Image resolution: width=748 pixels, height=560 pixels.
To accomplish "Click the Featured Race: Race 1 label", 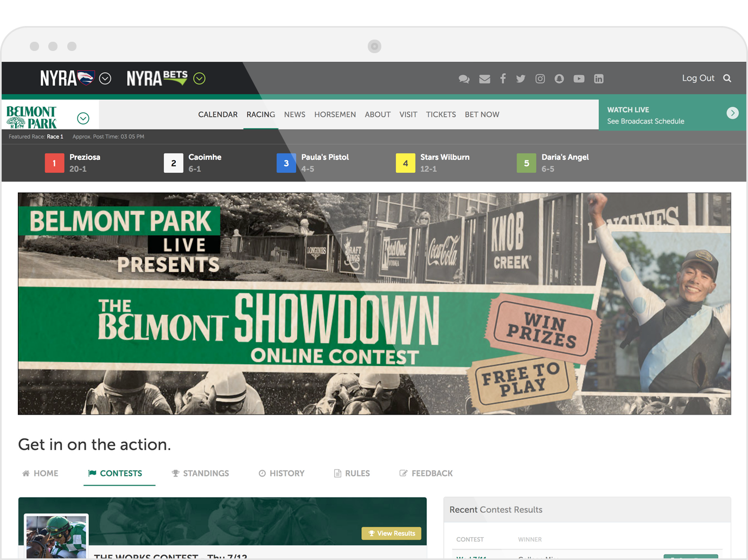I will coord(36,137).
